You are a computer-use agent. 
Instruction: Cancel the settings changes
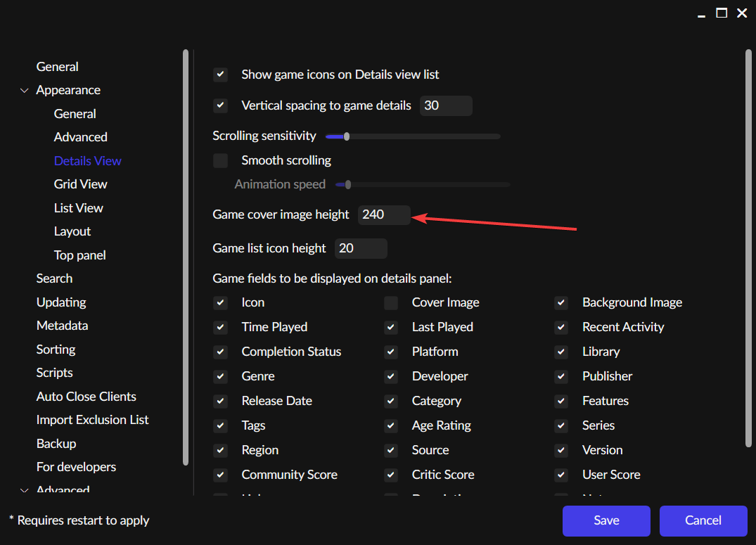tap(703, 520)
